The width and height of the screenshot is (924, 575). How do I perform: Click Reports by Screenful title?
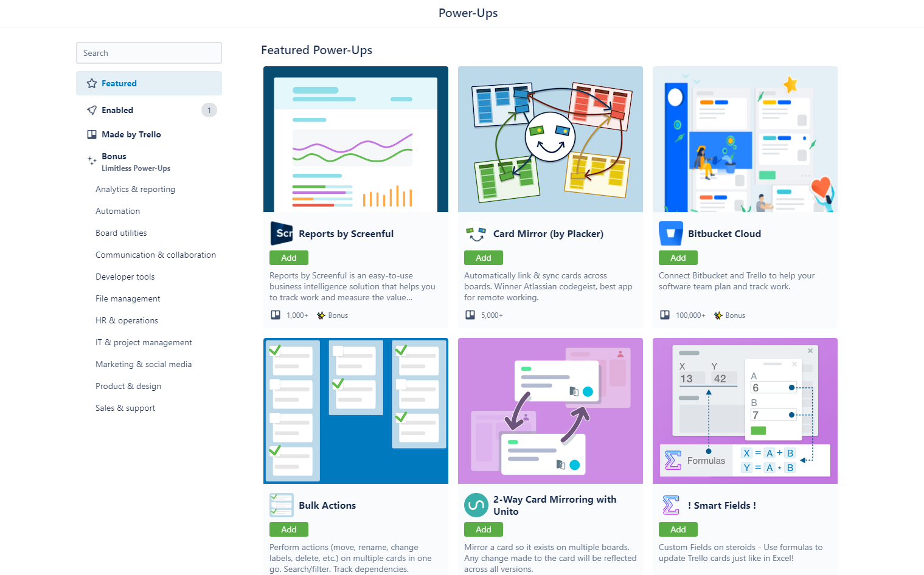[346, 233]
